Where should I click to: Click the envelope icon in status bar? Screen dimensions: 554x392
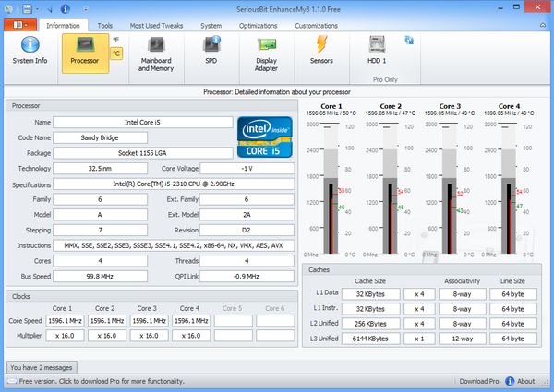[12, 381]
